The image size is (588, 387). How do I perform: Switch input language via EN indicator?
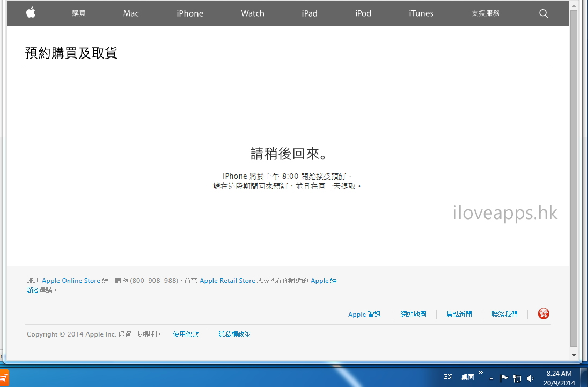point(448,377)
